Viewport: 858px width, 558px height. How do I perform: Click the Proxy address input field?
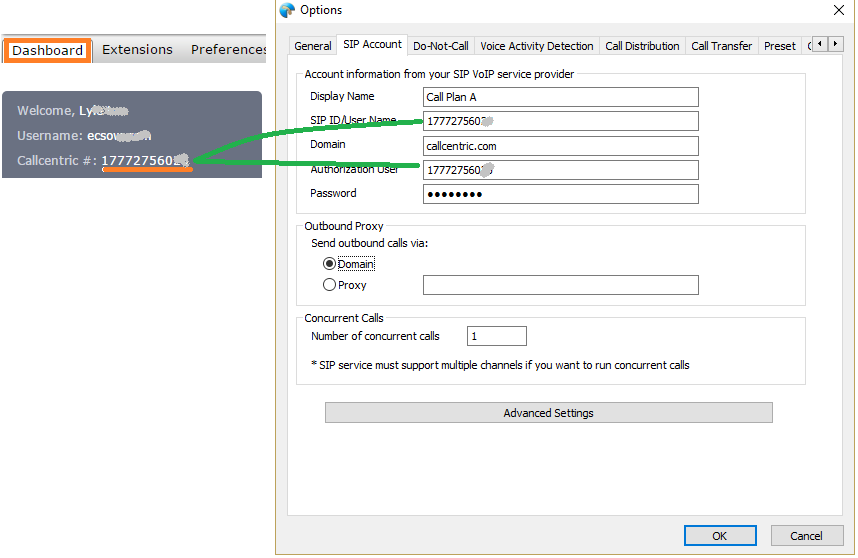click(x=560, y=285)
